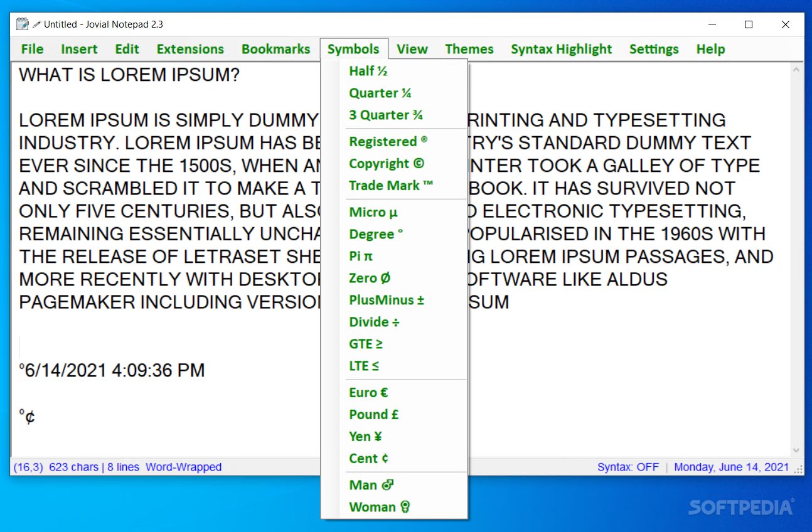
Task: Maximize the Jovial Notepad window
Action: 748,24
